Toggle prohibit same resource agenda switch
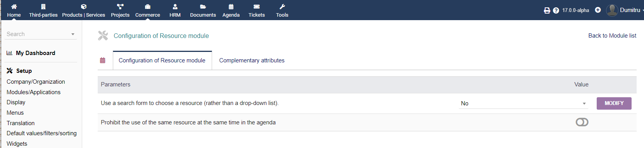Image resolution: width=644 pixels, height=148 pixels. point(582,122)
